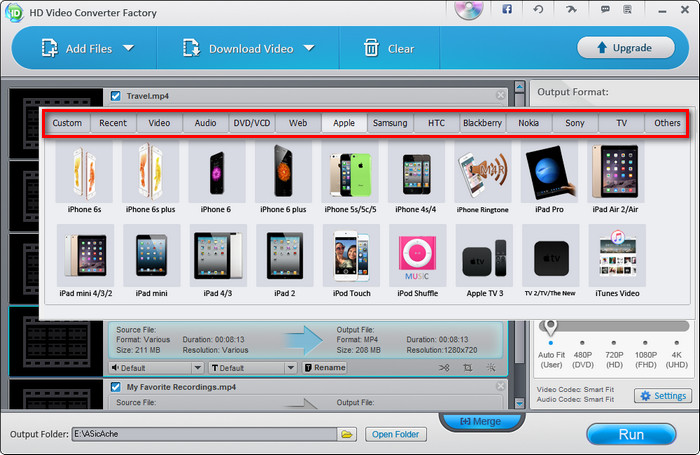700x455 pixels.
Task: Open the disc burner icon in title bar
Action: [x=469, y=9]
